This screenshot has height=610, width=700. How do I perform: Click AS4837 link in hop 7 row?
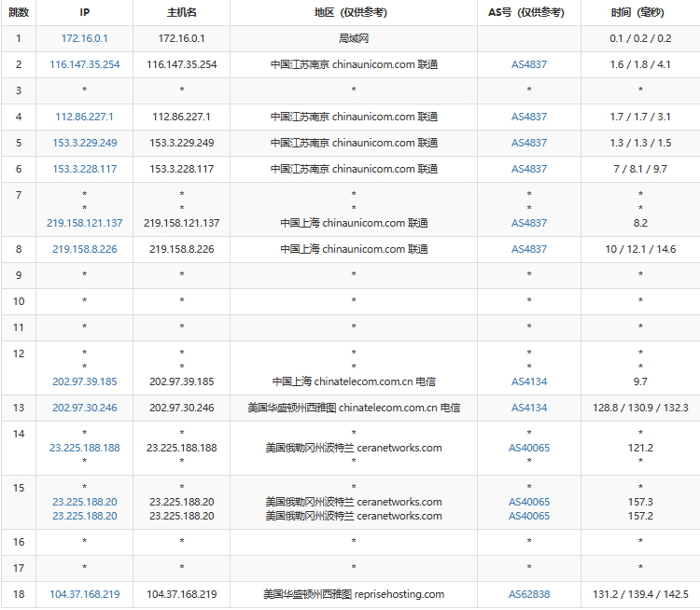(x=529, y=223)
